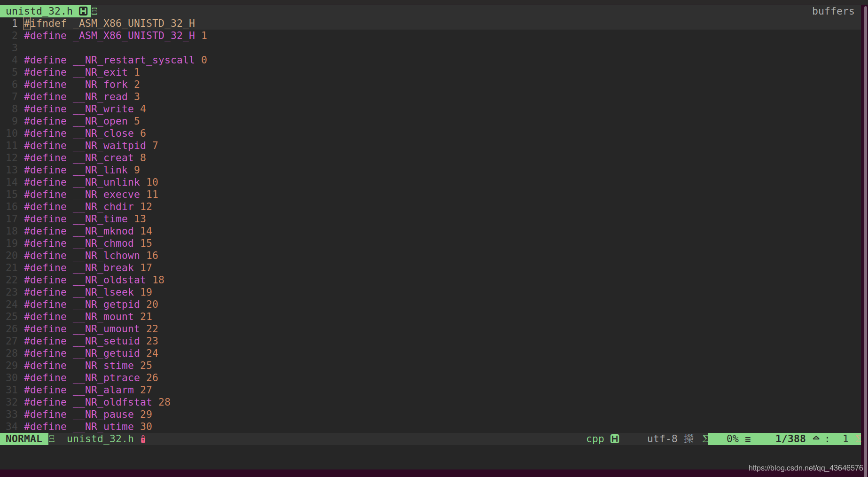Click the __NR_stime 25 define

click(88, 366)
